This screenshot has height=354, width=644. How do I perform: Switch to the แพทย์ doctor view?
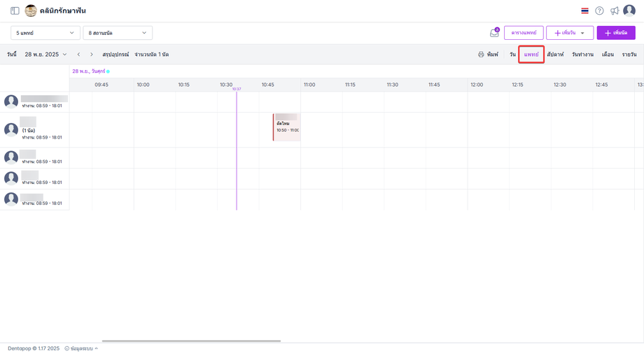531,54
